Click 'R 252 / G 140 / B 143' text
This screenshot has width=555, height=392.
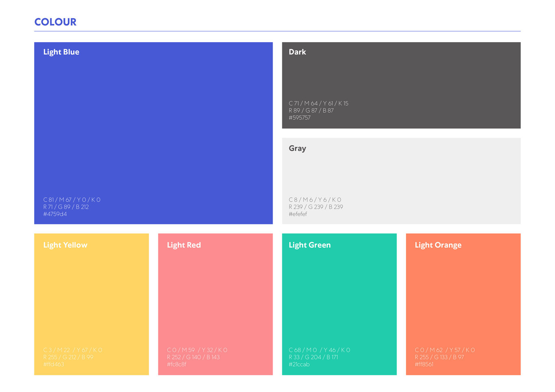(193, 357)
